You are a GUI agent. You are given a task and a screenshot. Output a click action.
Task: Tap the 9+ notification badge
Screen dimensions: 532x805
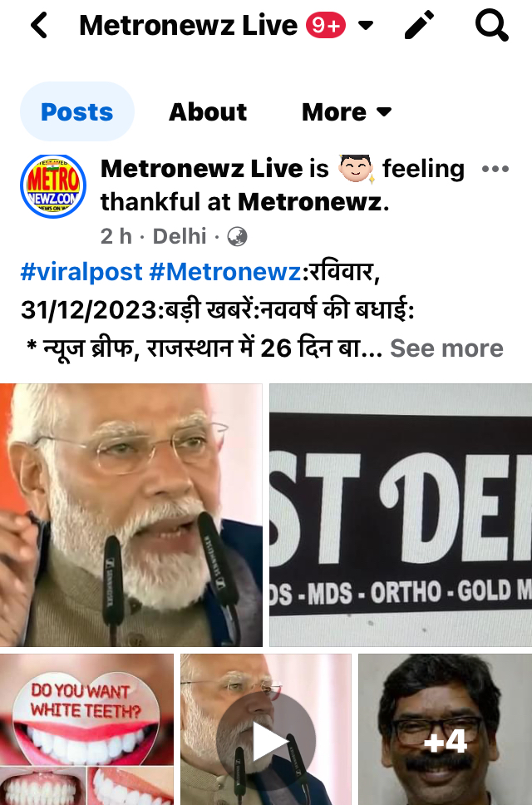coord(326,25)
